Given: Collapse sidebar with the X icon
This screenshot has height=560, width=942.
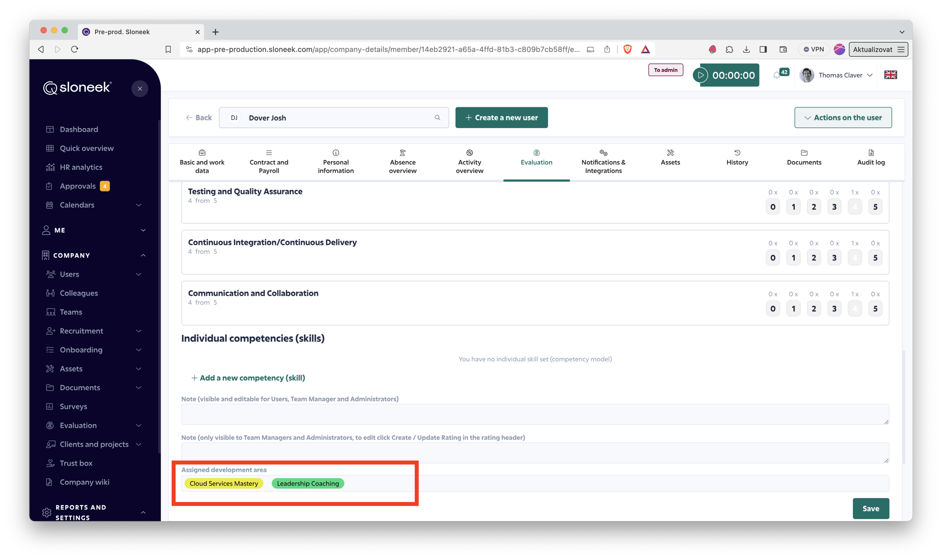Looking at the screenshot, I should point(140,88).
